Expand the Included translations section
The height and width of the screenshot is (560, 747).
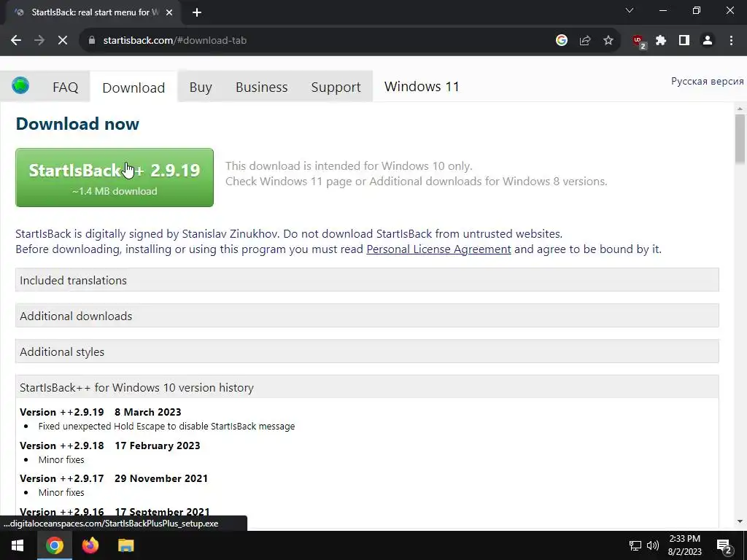[367, 280]
